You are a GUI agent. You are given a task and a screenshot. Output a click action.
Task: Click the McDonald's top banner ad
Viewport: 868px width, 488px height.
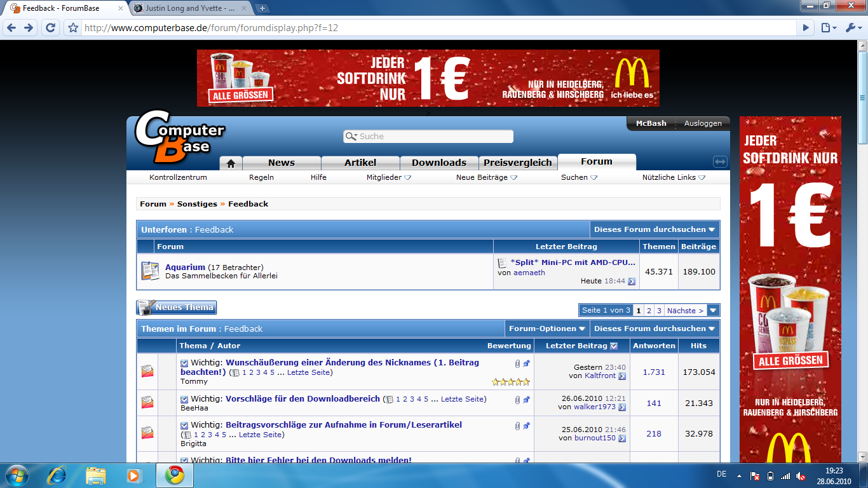(428, 78)
